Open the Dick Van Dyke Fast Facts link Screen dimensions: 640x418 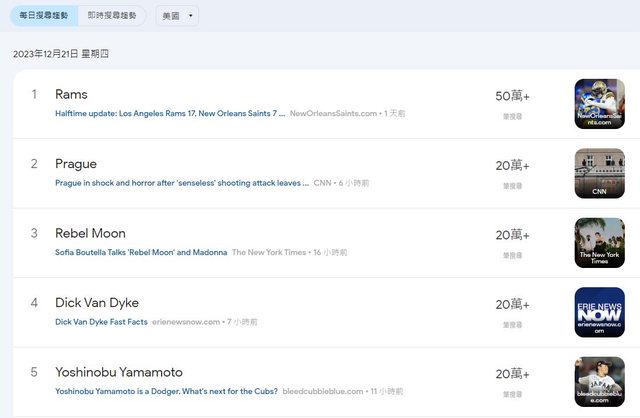(x=101, y=322)
